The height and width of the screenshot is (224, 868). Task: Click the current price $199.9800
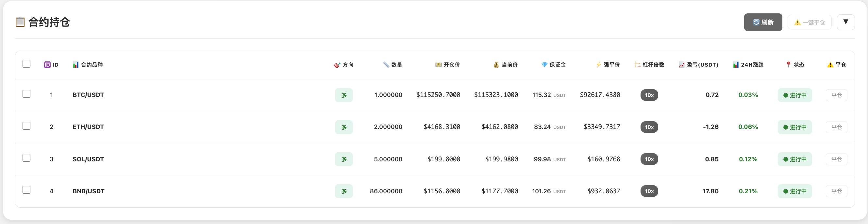click(x=502, y=159)
